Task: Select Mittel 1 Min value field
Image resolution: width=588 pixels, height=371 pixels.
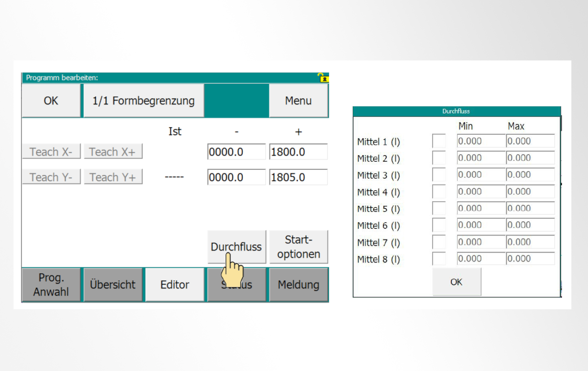Action: [481, 141]
